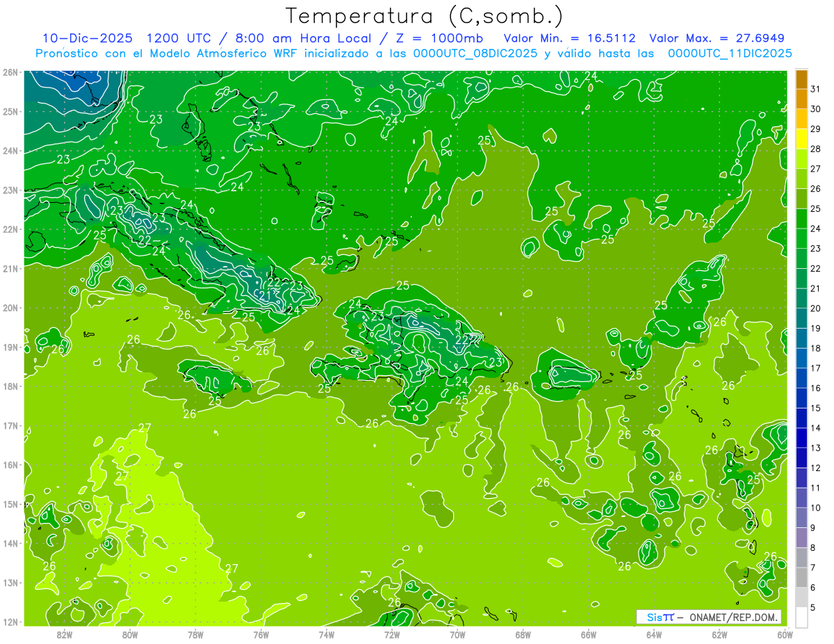Click the "76W" longitude axis label

pyautogui.click(x=261, y=634)
